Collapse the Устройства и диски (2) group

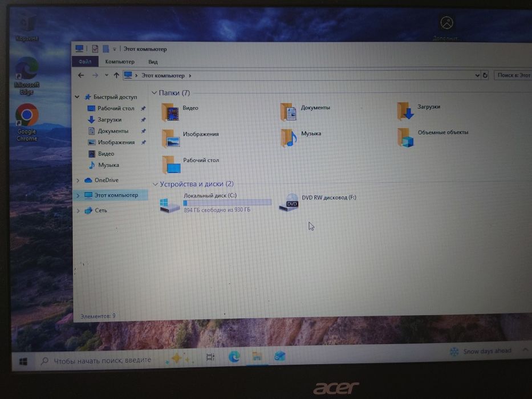[x=156, y=184]
